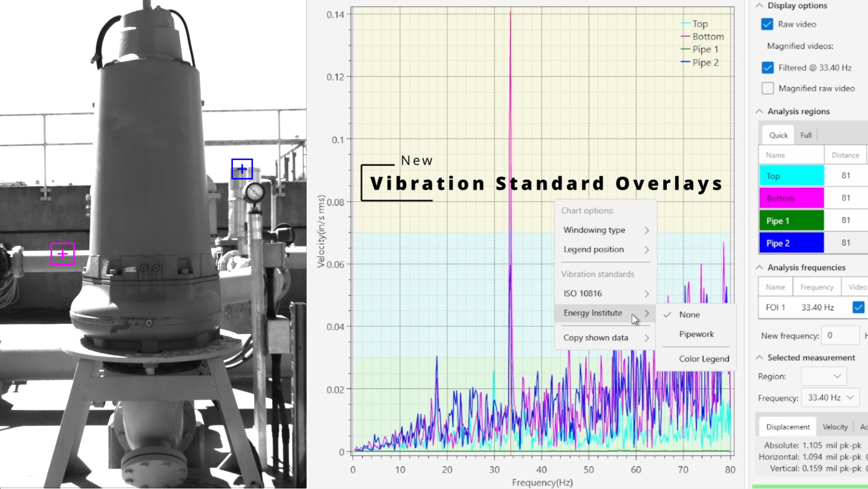The width and height of the screenshot is (868, 489).
Task: Disable the Filtered @ 33.40 Hz video
Action: pos(768,68)
